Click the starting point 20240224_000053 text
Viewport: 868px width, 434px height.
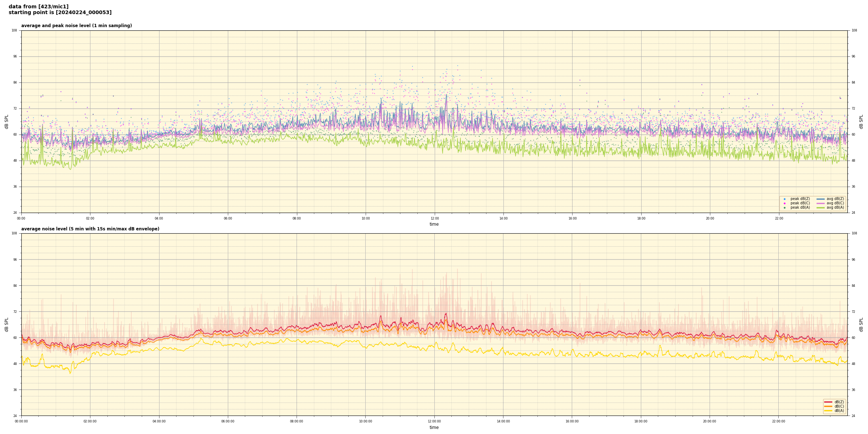pyautogui.click(x=60, y=13)
